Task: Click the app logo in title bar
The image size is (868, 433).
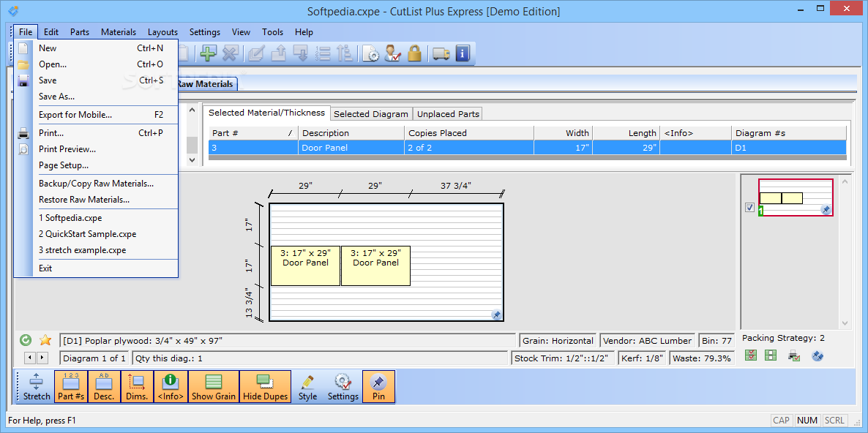Action: click(12, 10)
